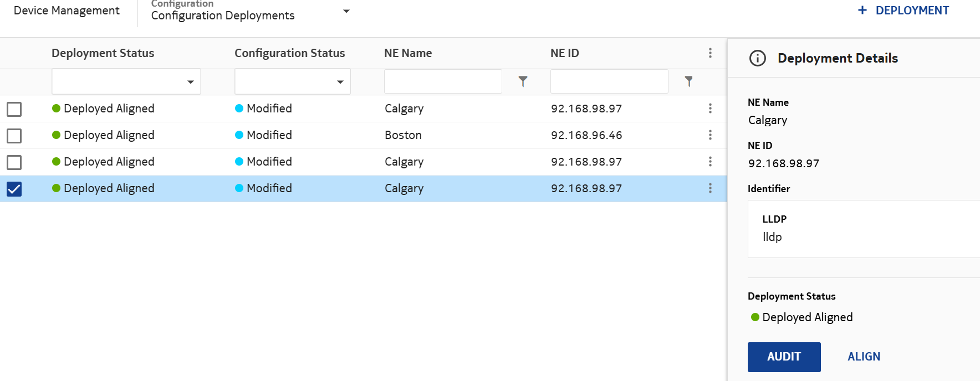Click the AUDIT button
The height and width of the screenshot is (381, 980).
point(784,357)
